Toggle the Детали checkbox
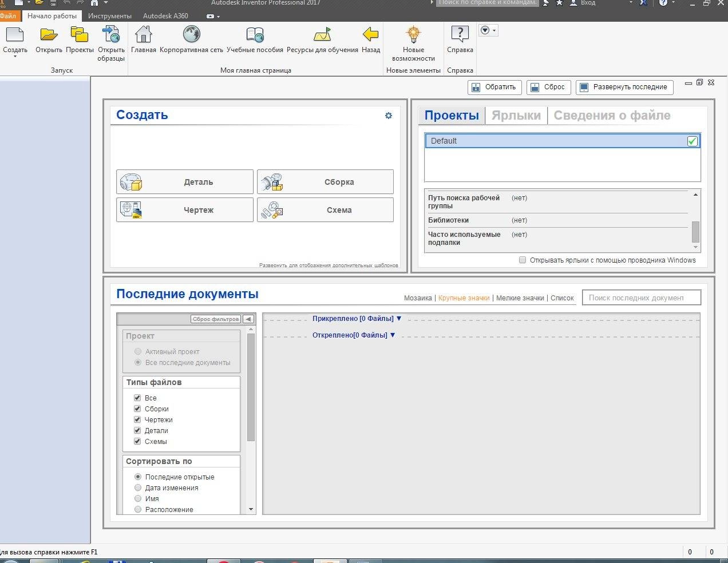Screen dimensions: 728x563 click(x=137, y=430)
